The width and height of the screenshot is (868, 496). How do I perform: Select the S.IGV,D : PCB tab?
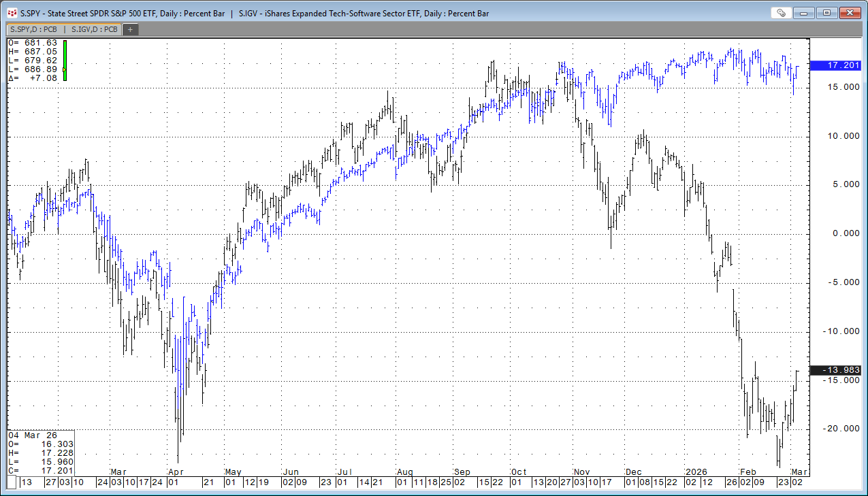click(x=94, y=29)
